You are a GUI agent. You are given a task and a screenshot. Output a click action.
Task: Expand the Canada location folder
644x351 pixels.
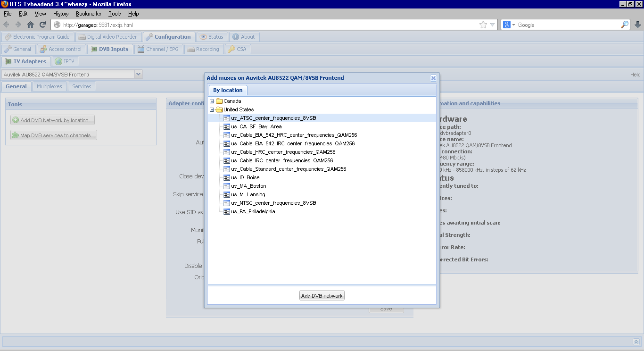point(211,101)
